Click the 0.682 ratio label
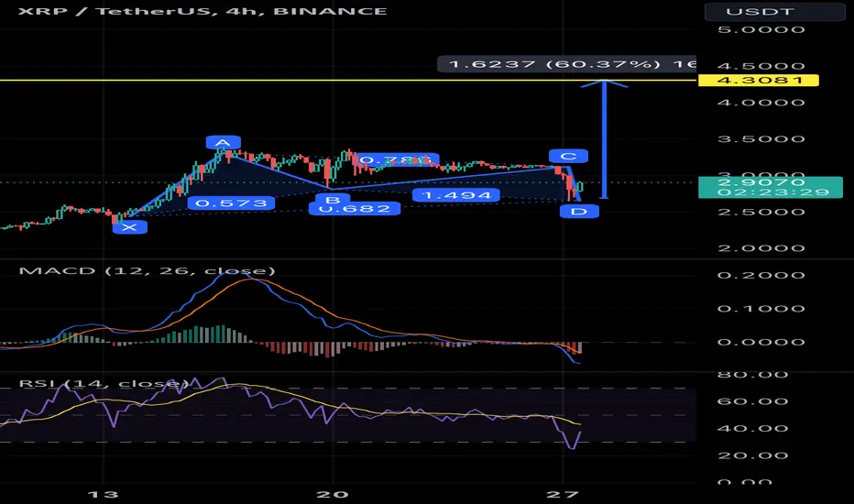This screenshot has width=854, height=504. (x=355, y=209)
